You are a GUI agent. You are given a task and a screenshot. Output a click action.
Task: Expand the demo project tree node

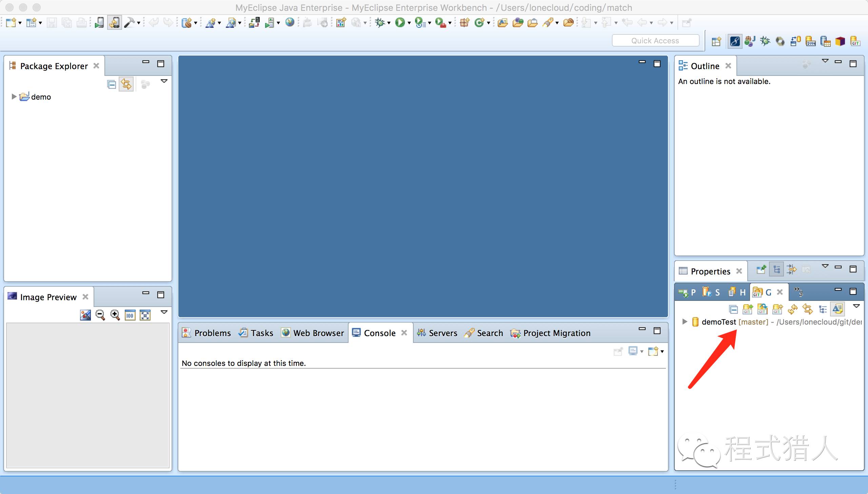pyautogui.click(x=14, y=97)
